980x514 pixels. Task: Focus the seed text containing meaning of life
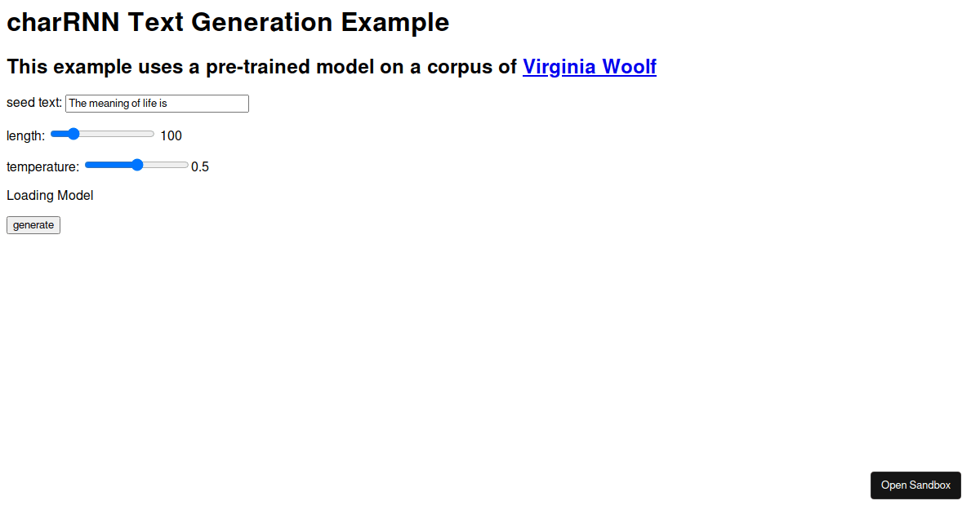pos(155,103)
